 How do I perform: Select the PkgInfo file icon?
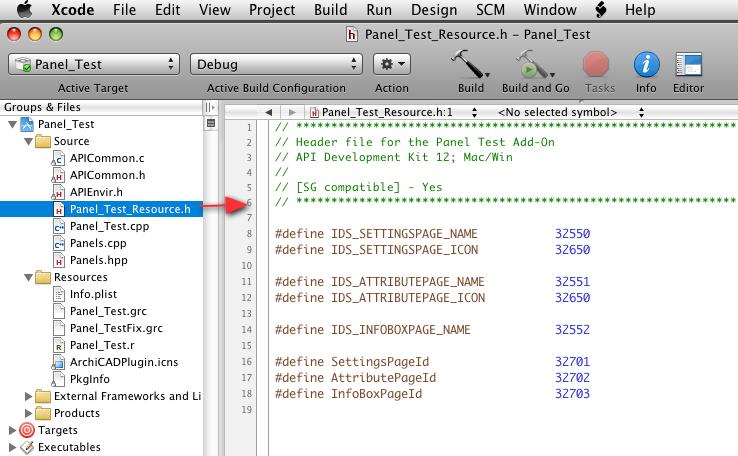pyautogui.click(x=58, y=379)
